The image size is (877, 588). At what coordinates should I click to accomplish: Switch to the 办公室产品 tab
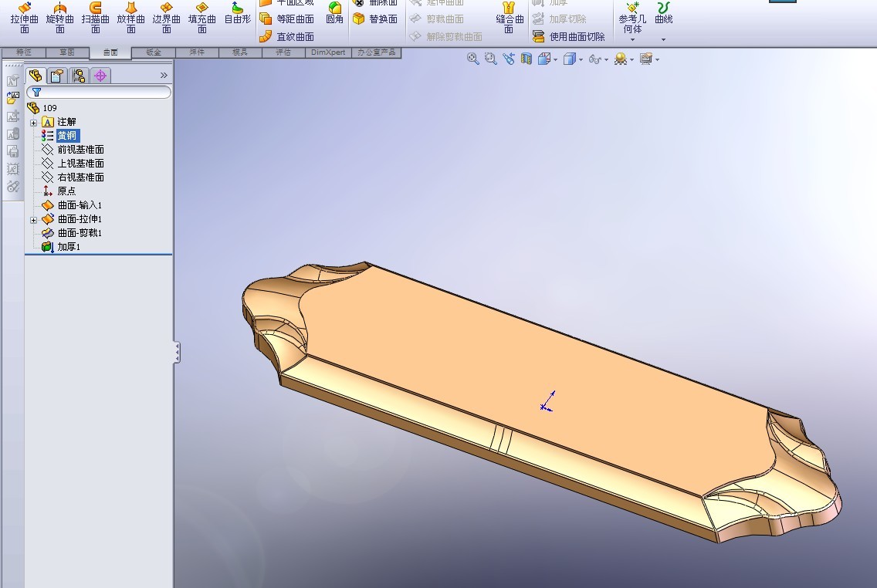pos(377,52)
